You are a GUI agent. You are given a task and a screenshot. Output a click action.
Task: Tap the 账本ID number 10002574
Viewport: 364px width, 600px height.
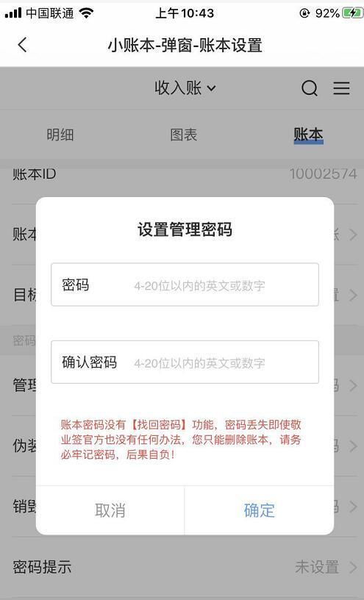click(x=324, y=174)
